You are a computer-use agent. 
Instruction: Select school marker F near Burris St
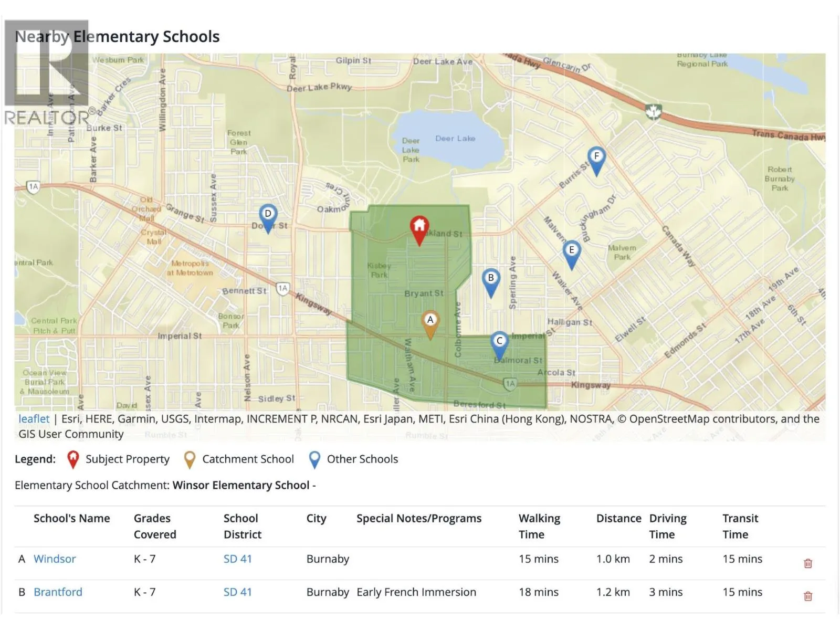click(x=596, y=158)
